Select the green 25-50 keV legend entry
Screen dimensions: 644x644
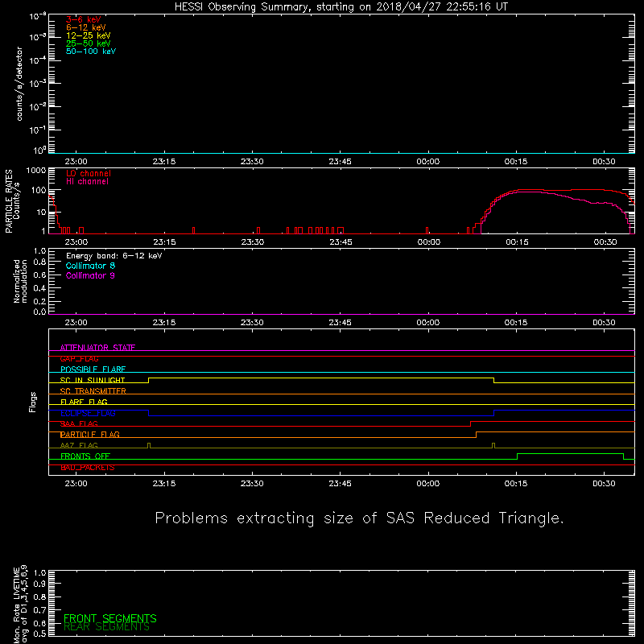89,43
